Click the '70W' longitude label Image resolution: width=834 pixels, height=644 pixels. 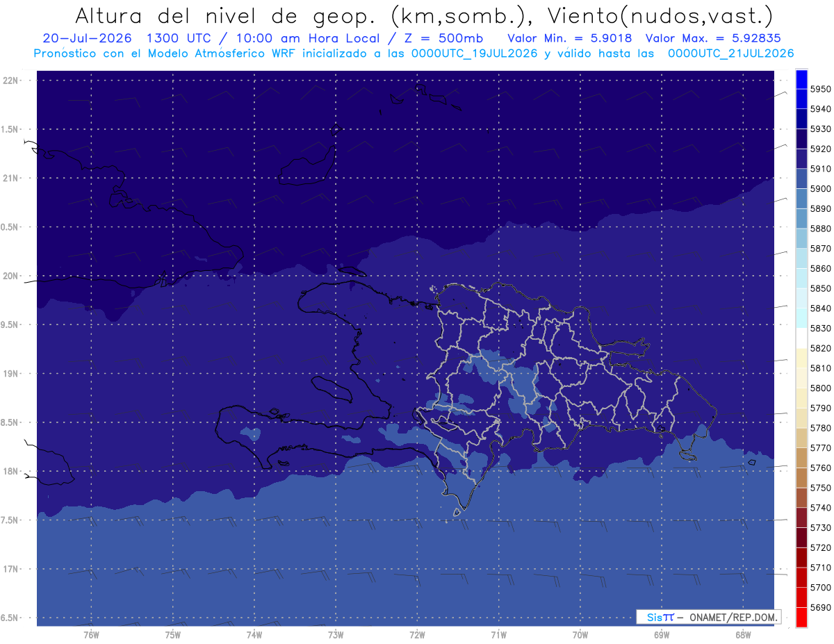(x=580, y=635)
